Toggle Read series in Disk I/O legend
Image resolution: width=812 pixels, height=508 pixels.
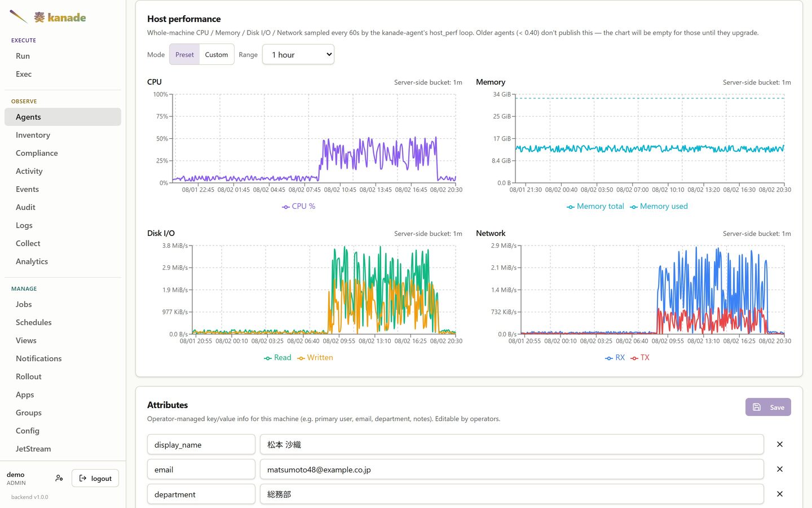coord(277,357)
